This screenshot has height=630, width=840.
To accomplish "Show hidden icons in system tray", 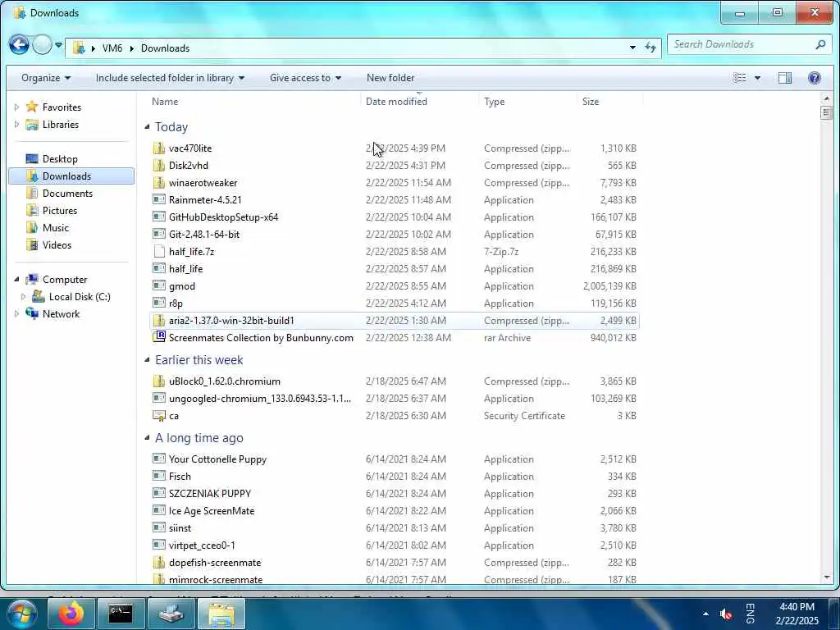I will (705, 614).
